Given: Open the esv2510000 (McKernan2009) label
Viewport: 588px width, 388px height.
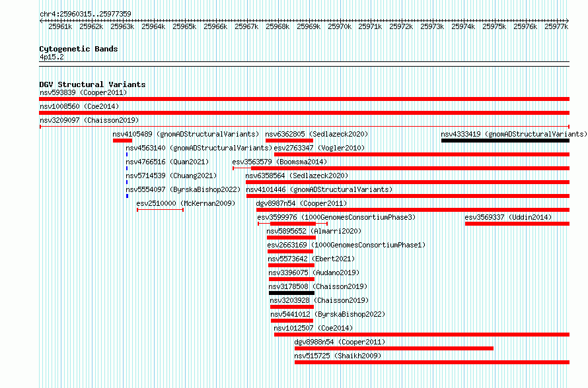Looking at the screenshot, I should point(186,203).
